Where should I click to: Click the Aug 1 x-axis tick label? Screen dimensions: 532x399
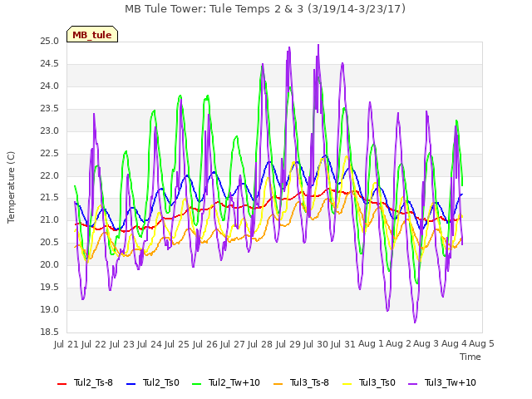[x=371, y=344]
